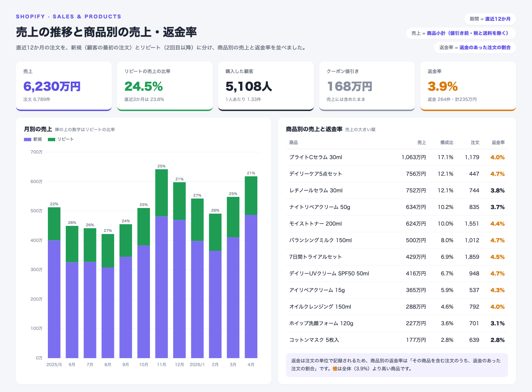The width and height of the screenshot is (532, 392).
Task: Select the コットンマスク 5枚入 row
Action: click(x=397, y=340)
